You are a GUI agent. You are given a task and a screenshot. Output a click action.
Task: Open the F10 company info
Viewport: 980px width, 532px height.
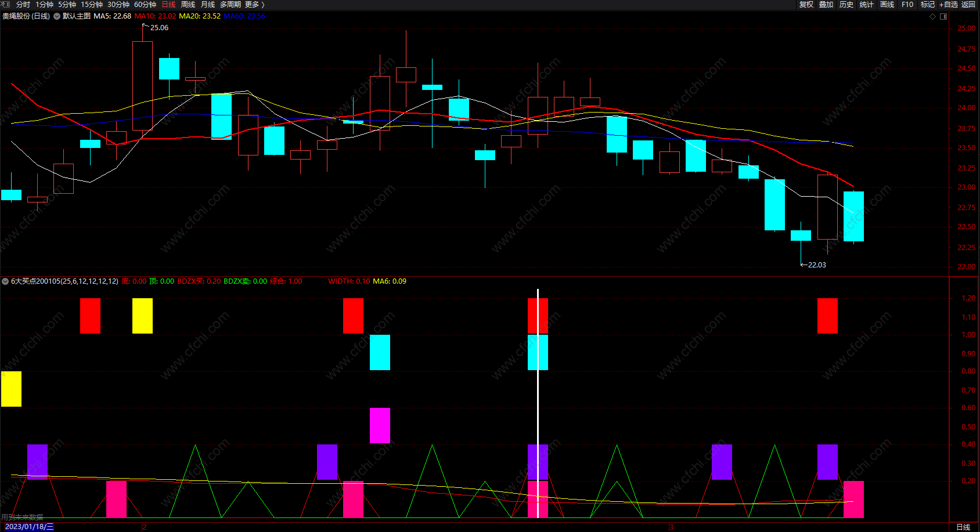tap(907, 5)
